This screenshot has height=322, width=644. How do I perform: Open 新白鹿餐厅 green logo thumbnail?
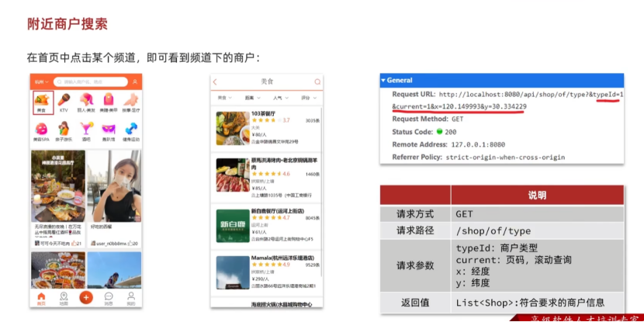click(233, 226)
